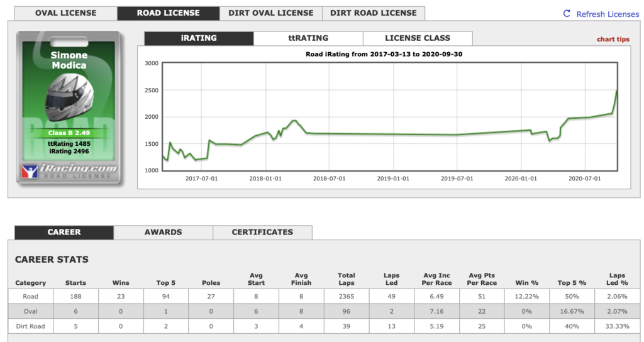This screenshot has width=644, height=342.
Task: Click the Road starts value 188
Action: pyautogui.click(x=75, y=297)
